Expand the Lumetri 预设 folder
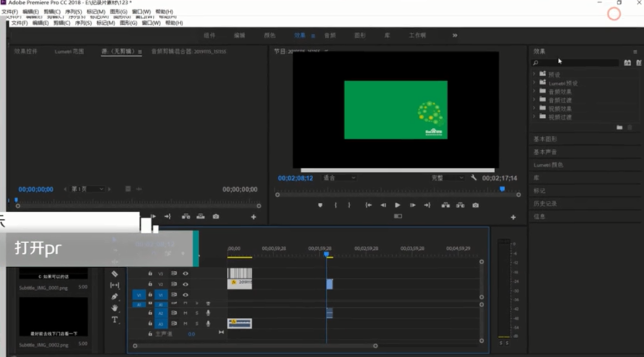 click(x=534, y=83)
